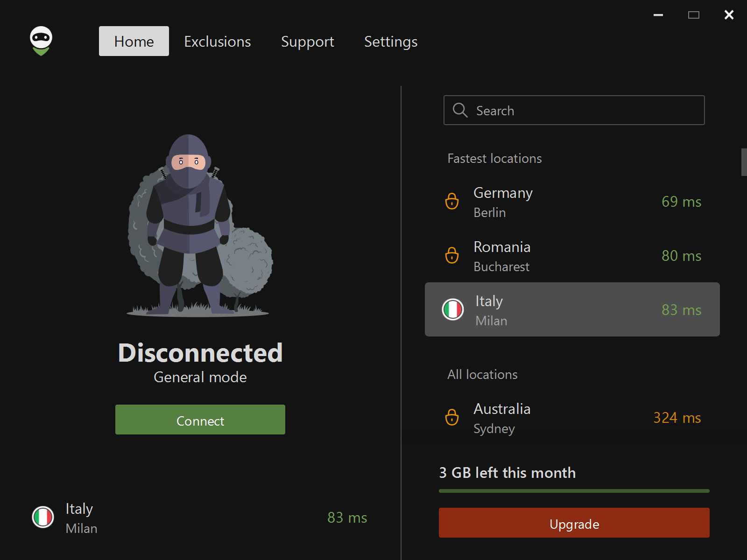Click the Italy flag icon near the bottom left
Screen dimensions: 747x560
click(42, 517)
